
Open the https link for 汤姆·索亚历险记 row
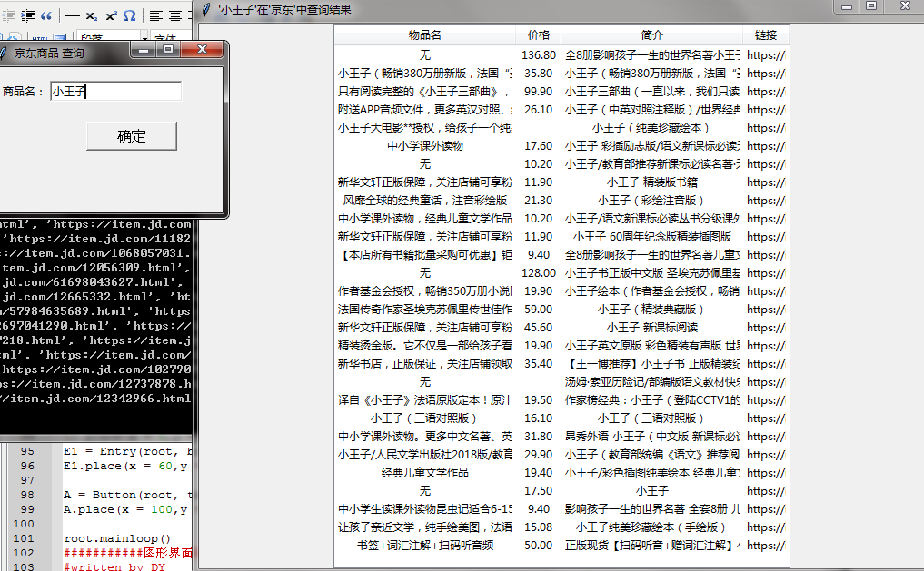(x=766, y=381)
